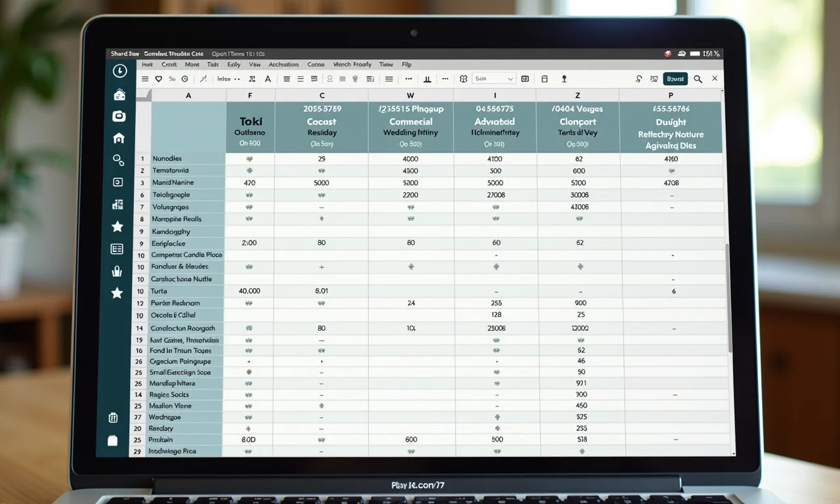Click the calendar icon near sidebar bottom

click(113, 417)
